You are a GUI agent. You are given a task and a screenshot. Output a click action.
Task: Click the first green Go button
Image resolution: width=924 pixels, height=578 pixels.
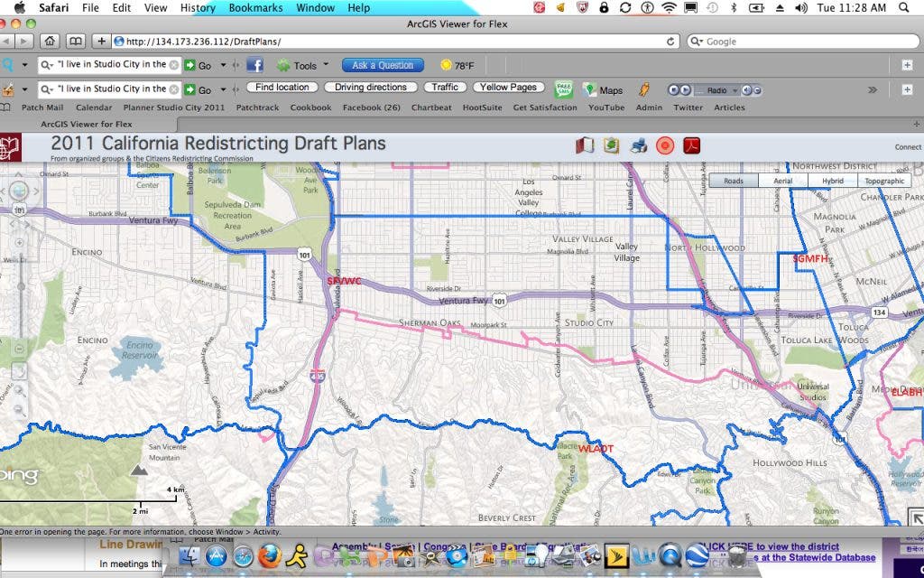(198, 65)
